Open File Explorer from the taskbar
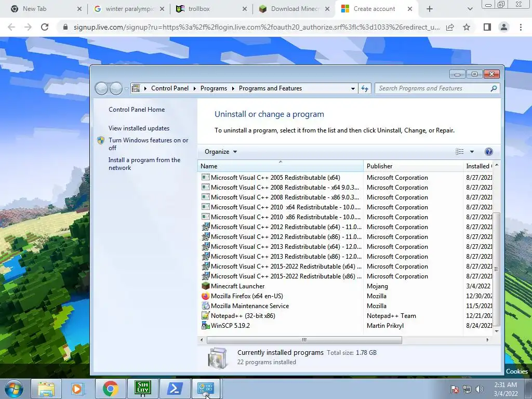This screenshot has width=532, height=399. [46, 389]
